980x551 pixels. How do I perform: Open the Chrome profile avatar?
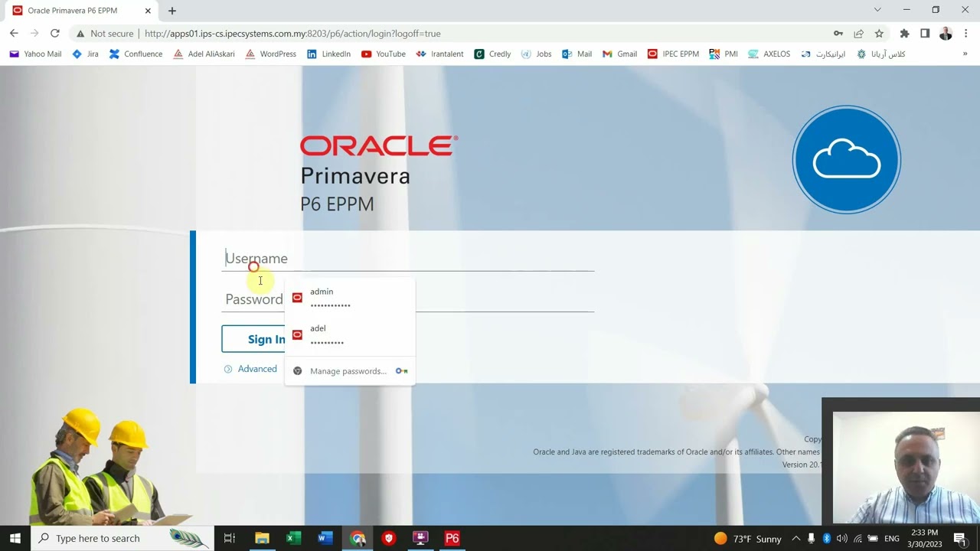tap(946, 33)
